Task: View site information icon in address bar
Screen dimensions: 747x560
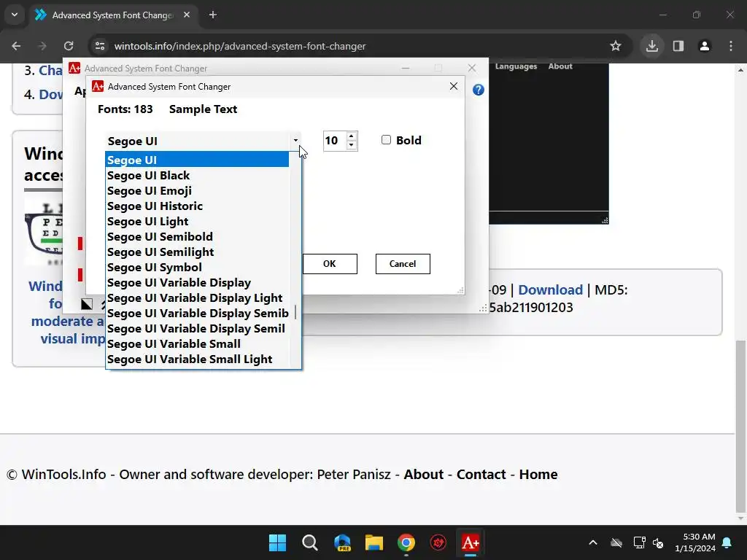Action: [x=100, y=46]
